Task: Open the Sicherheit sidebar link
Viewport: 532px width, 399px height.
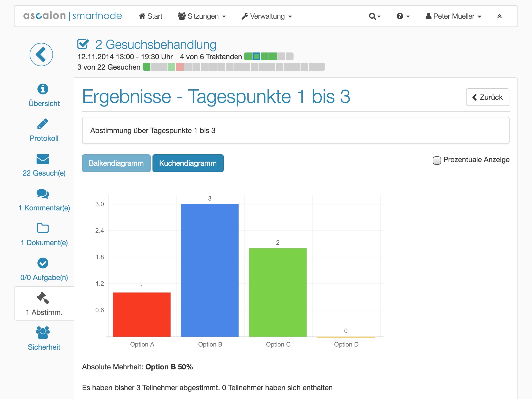Action: (x=44, y=347)
